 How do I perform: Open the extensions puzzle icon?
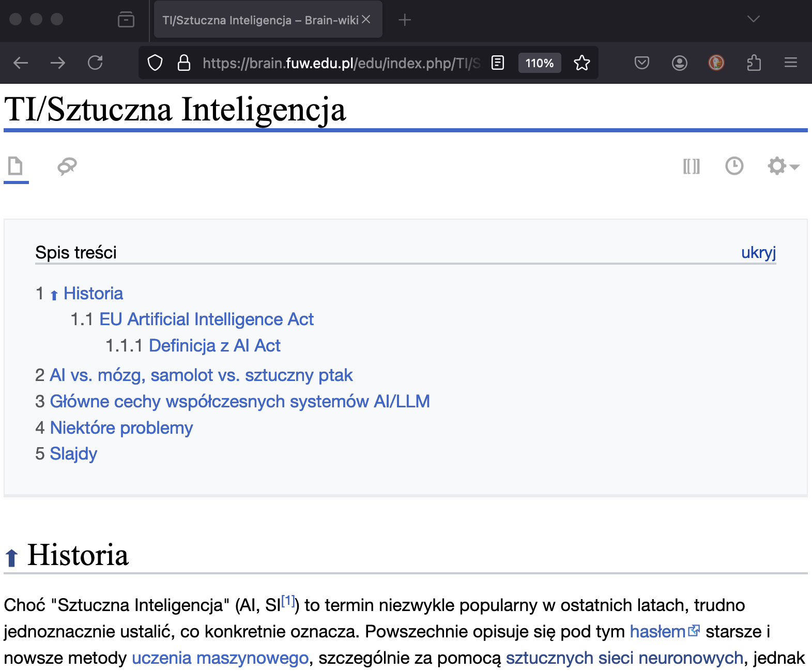[754, 63]
